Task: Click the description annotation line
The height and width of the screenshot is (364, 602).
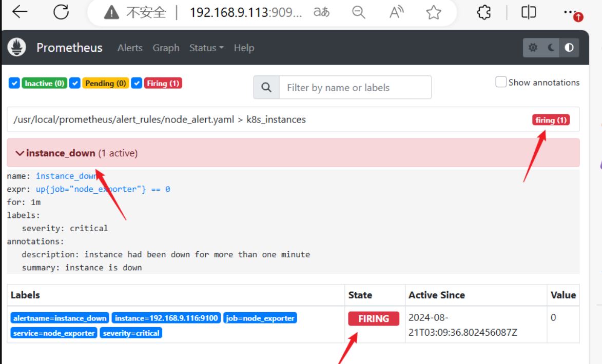Action: click(166, 254)
